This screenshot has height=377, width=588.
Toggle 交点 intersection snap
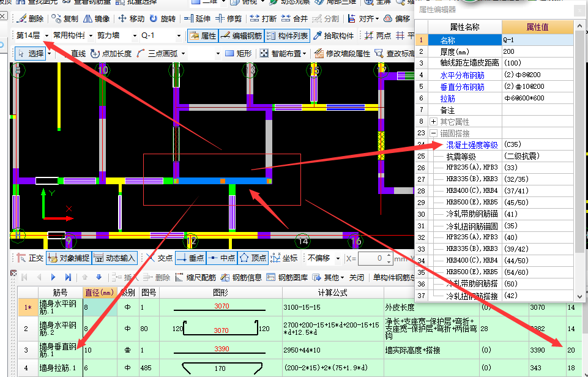(x=159, y=258)
